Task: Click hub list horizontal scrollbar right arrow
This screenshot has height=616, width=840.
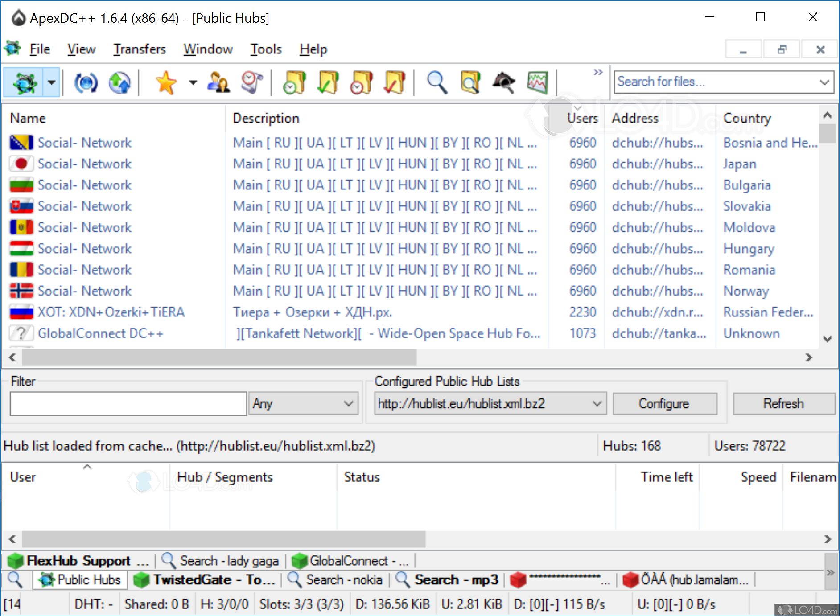Action: click(x=809, y=357)
